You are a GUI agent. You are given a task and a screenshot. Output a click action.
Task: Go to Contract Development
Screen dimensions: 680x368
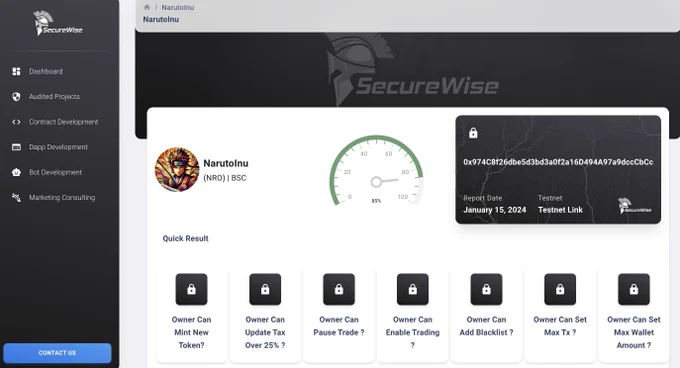pos(63,122)
